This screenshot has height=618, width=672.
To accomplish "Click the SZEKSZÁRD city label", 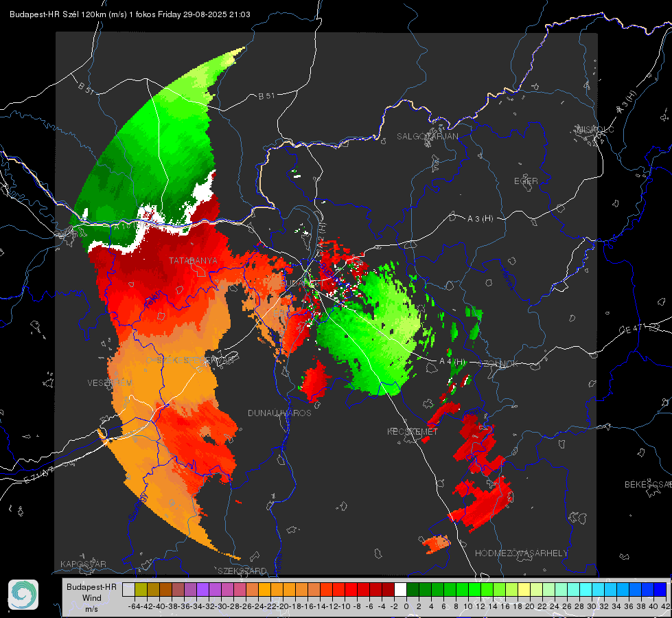I will pyautogui.click(x=242, y=571).
